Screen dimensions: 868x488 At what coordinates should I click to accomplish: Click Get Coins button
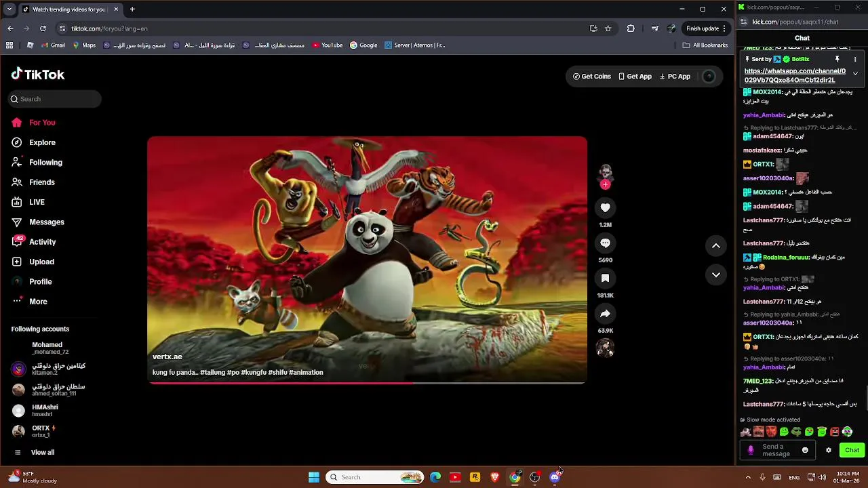click(x=592, y=77)
